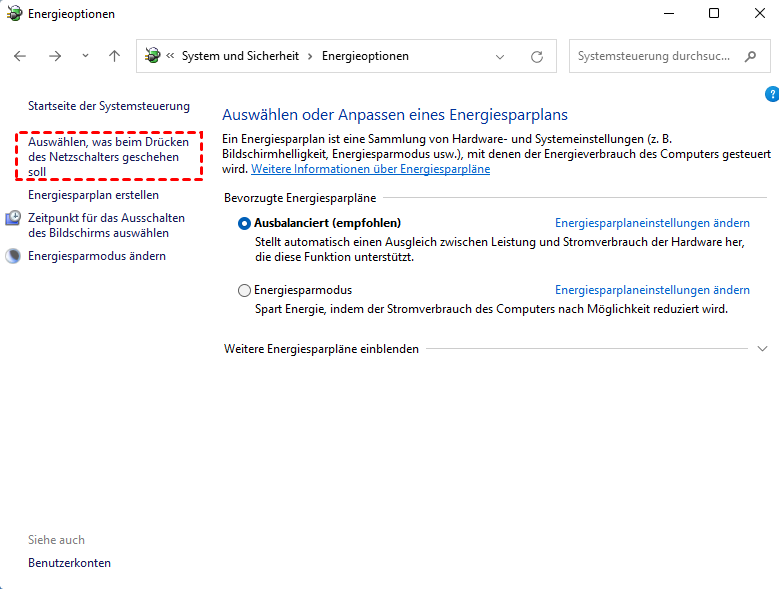779x589 pixels.
Task: Open Energiesparmodus ändern link
Action: coord(97,256)
